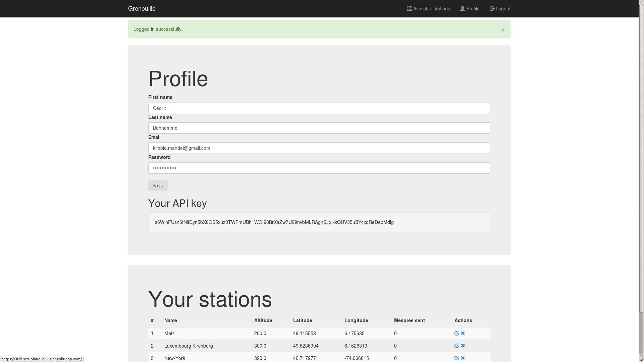This screenshot has width=644, height=362.
Task: Delete the New-York station
Action: (x=463, y=358)
